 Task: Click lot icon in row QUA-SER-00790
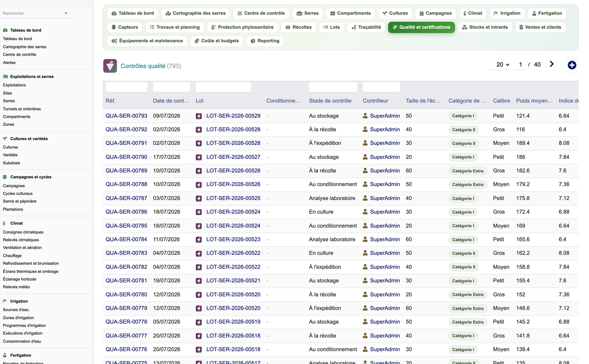click(199, 157)
